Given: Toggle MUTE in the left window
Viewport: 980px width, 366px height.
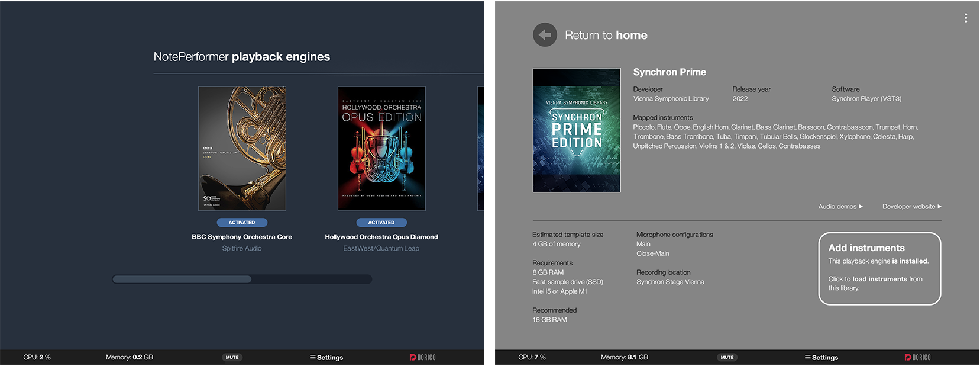Looking at the screenshot, I should coord(232,357).
